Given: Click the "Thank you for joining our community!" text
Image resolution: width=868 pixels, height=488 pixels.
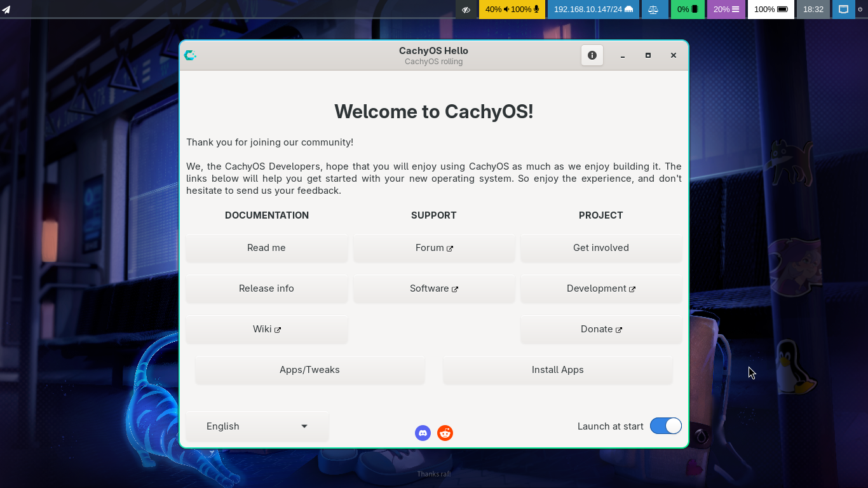Looking at the screenshot, I should pyautogui.click(x=270, y=142).
